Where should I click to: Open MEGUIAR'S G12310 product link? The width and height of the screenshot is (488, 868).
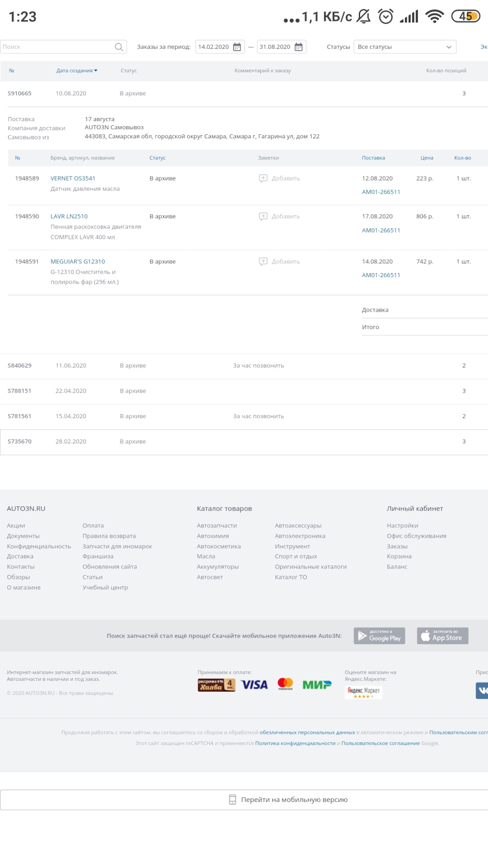[x=78, y=261]
